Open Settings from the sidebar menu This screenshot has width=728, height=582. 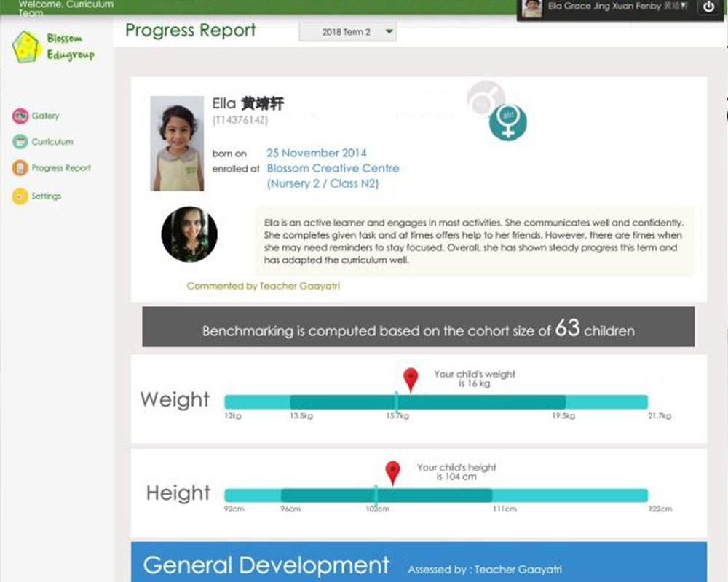[46, 196]
